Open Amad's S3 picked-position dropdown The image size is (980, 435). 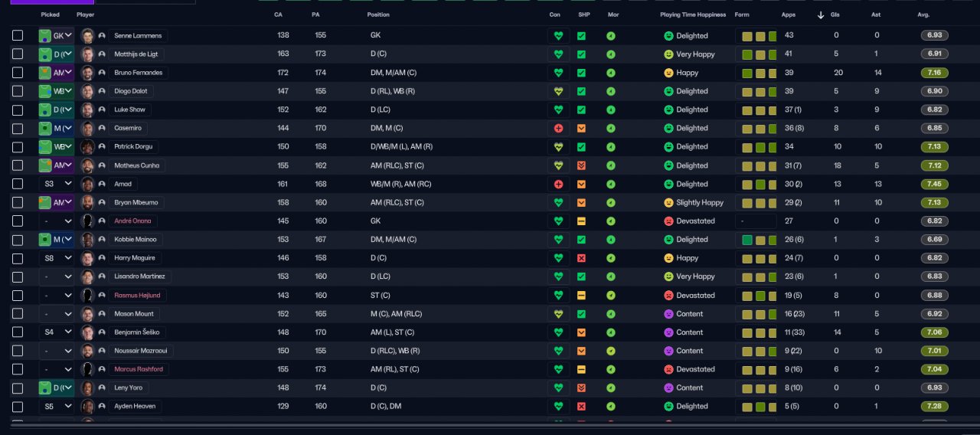(x=57, y=184)
